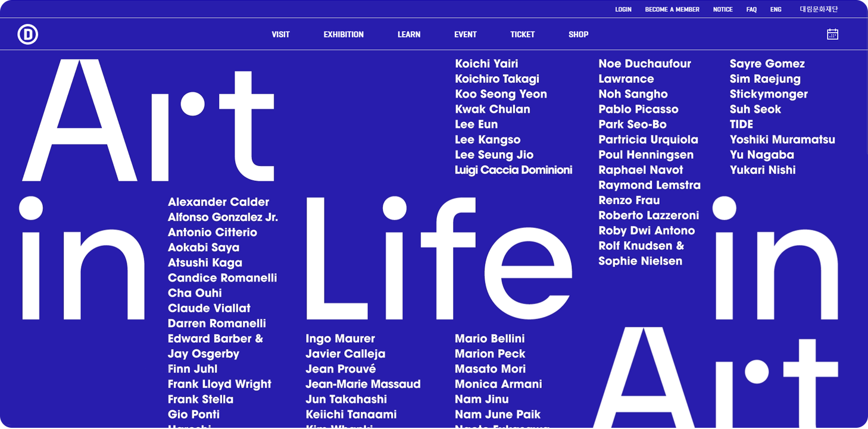Open the EVENT menu
The height and width of the screenshot is (429, 868).
point(466,35)
